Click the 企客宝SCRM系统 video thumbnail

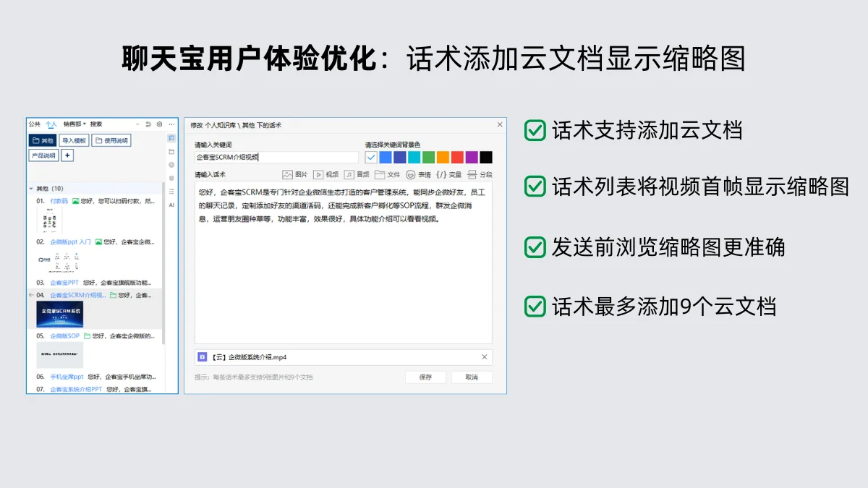point(59,314)
